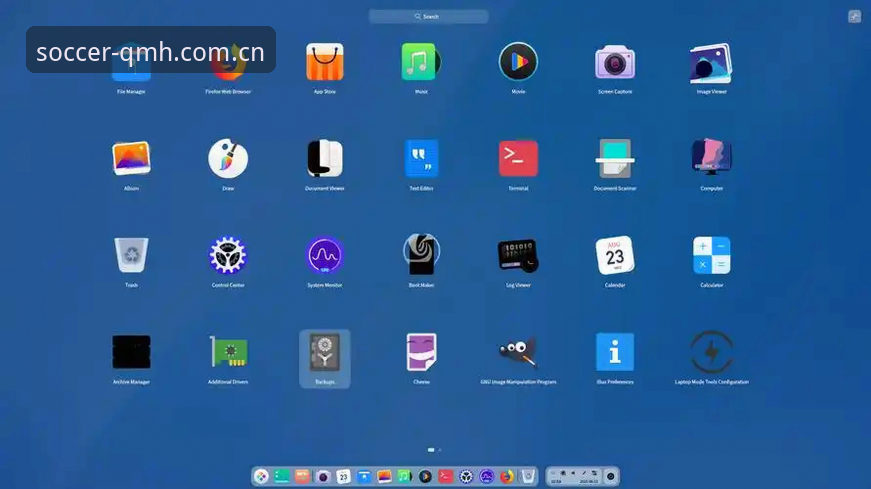Launch the Draw application
871x489 pixels.
pyautogui.click(x=228, y=158)
